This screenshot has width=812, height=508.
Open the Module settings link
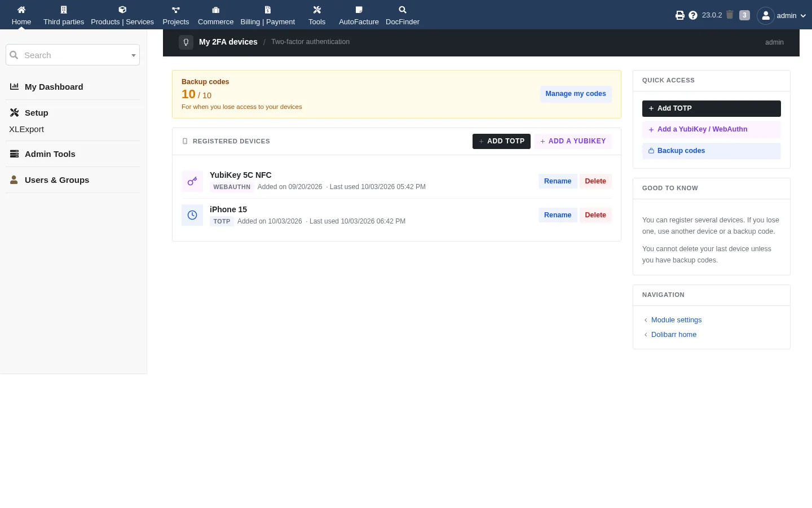677,320
